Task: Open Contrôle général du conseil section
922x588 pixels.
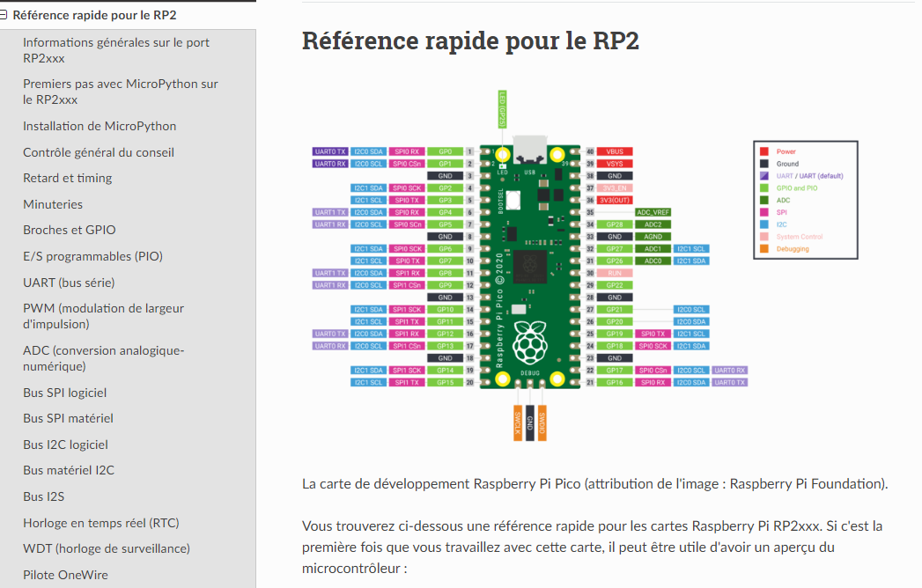Action: [x=99, y=152]
